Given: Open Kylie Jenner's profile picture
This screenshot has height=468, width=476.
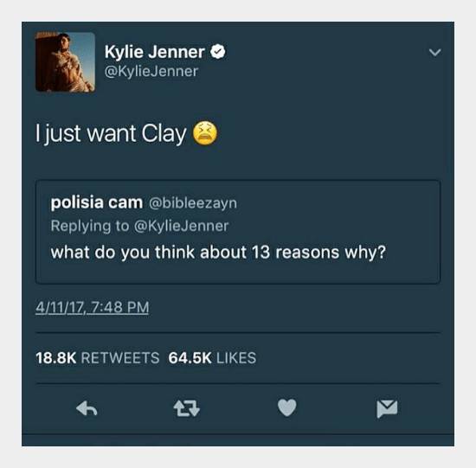Looking at the screenshot, I should point(65,62).
